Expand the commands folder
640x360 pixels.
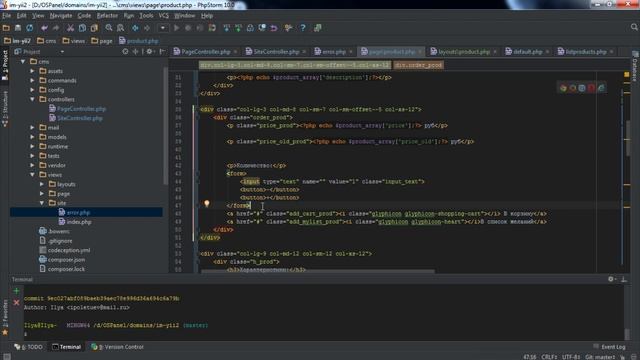32,80
